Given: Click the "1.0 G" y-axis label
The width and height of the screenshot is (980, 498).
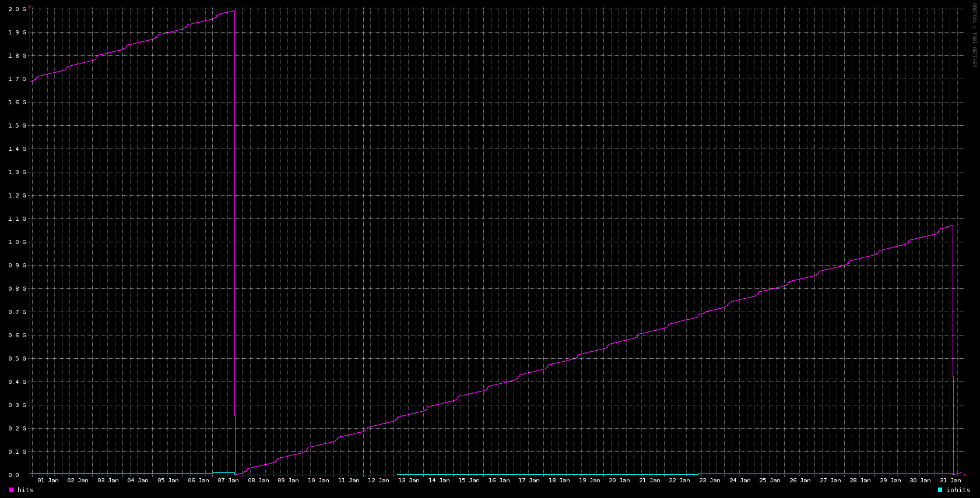Looking at the screenshot, I should (17, 242).
